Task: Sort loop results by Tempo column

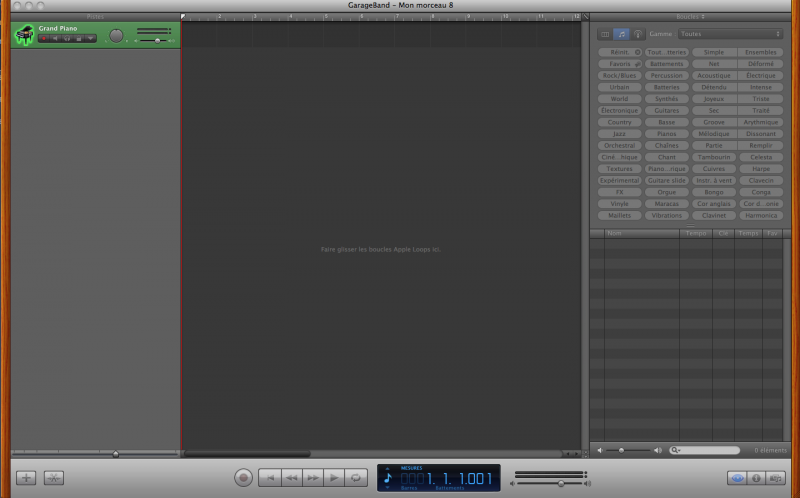Action: point(696,233)
